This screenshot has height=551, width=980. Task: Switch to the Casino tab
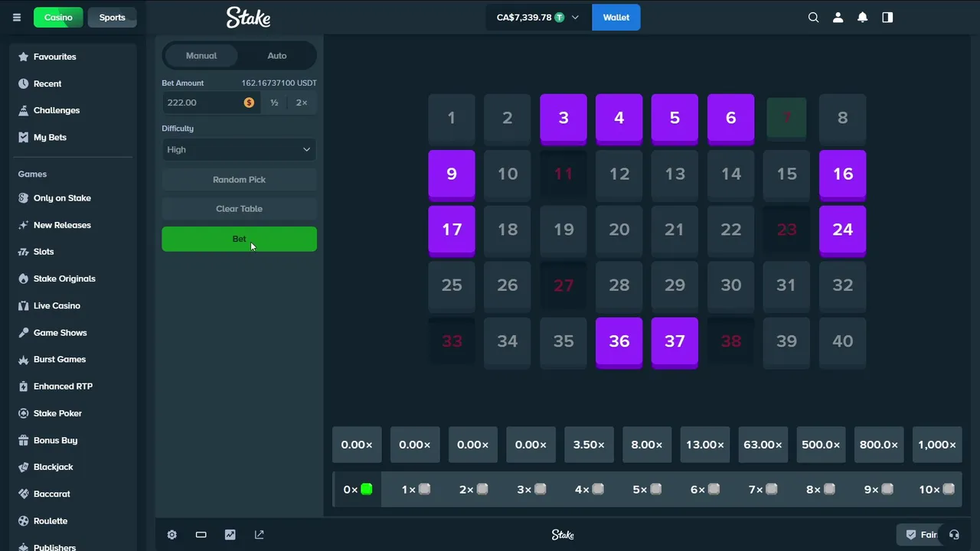pos(58,18)
